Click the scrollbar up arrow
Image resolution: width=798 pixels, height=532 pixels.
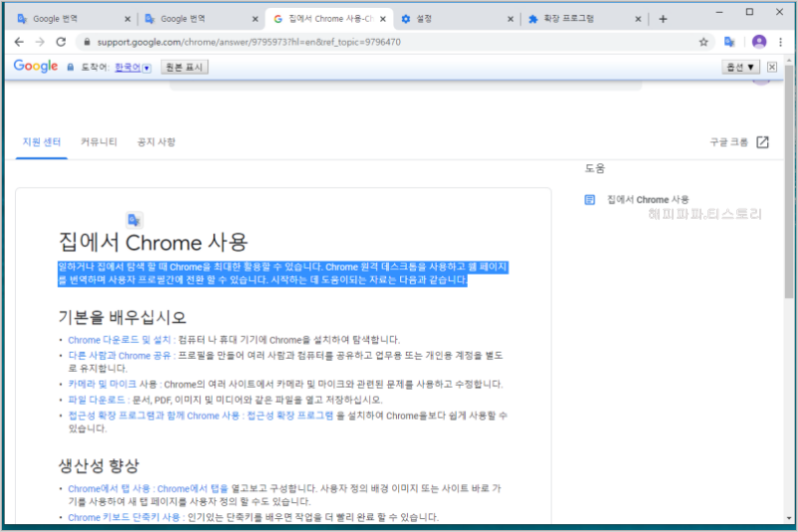788,60
